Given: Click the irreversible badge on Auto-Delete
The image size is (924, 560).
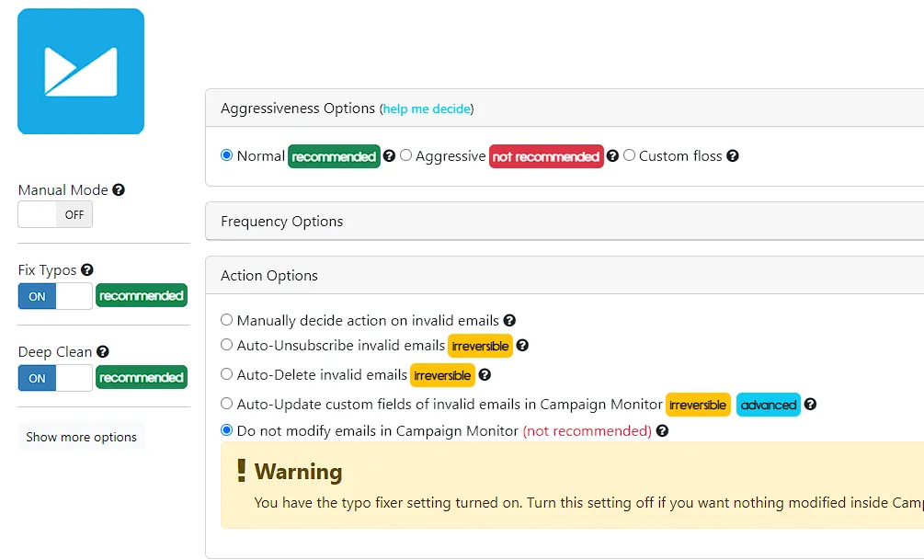Looking at the screenshot, I should [x=442, y=375].
